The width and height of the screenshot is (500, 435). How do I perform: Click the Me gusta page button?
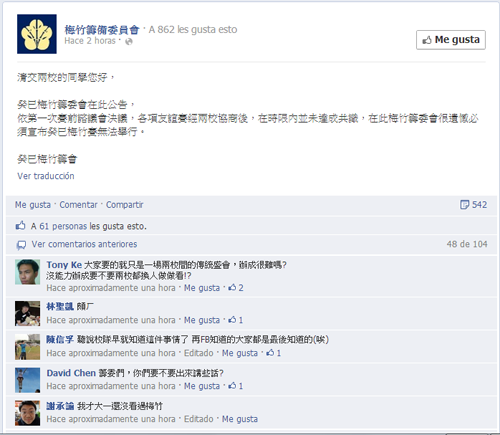click(x=451, y=40)
